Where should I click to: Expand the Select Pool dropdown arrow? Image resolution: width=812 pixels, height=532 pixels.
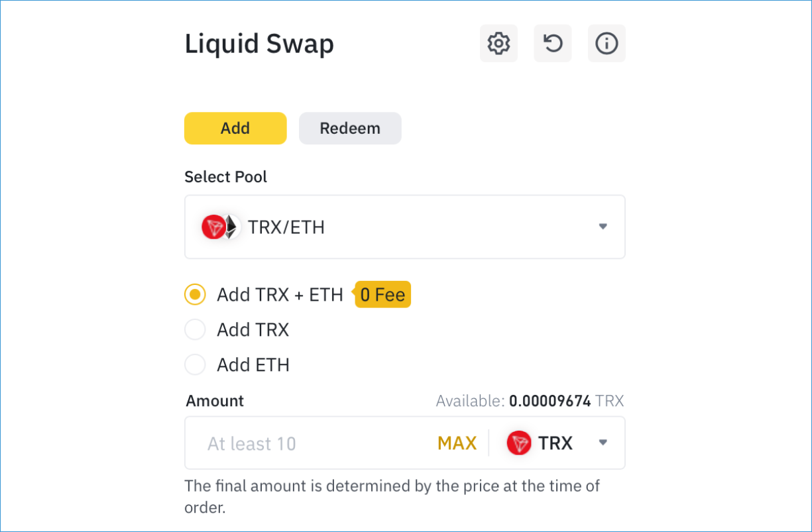(x=603, y=227)
